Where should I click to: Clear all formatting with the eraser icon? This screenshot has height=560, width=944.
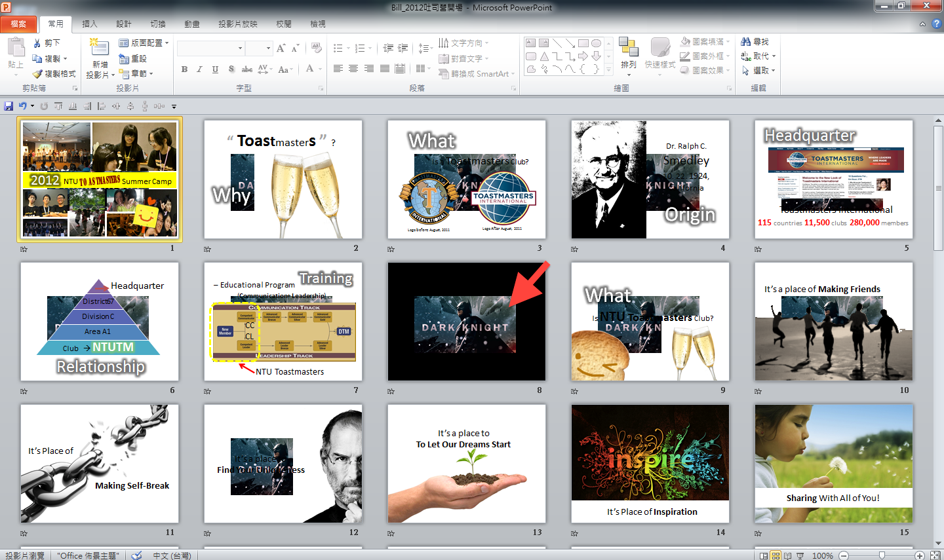(317, 48)
